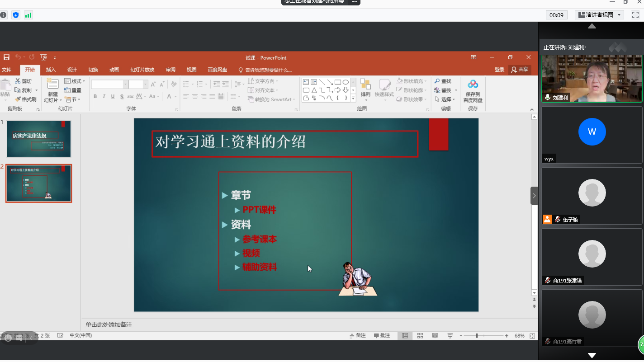
Task: Switch to Slide Sorter view icon
Action: [x=420, y=336]
